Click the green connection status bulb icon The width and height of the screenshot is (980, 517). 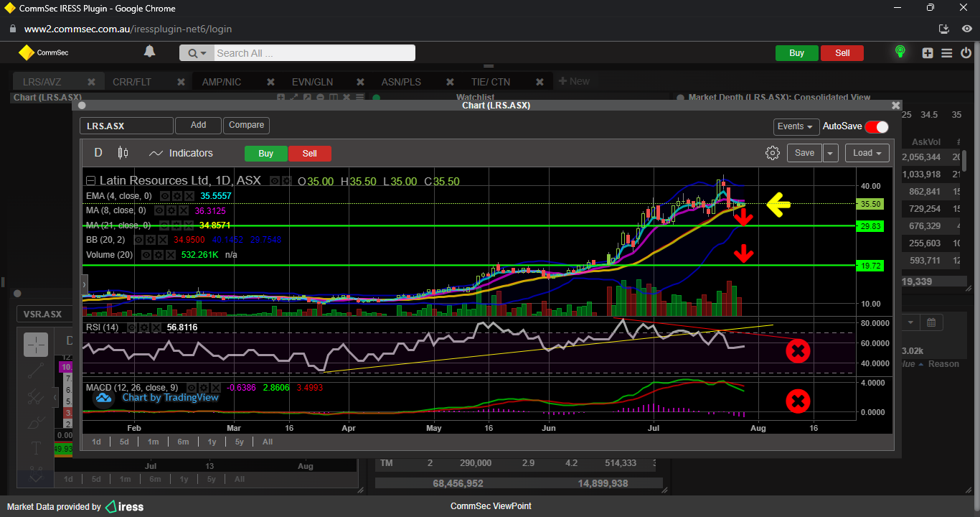900,52
